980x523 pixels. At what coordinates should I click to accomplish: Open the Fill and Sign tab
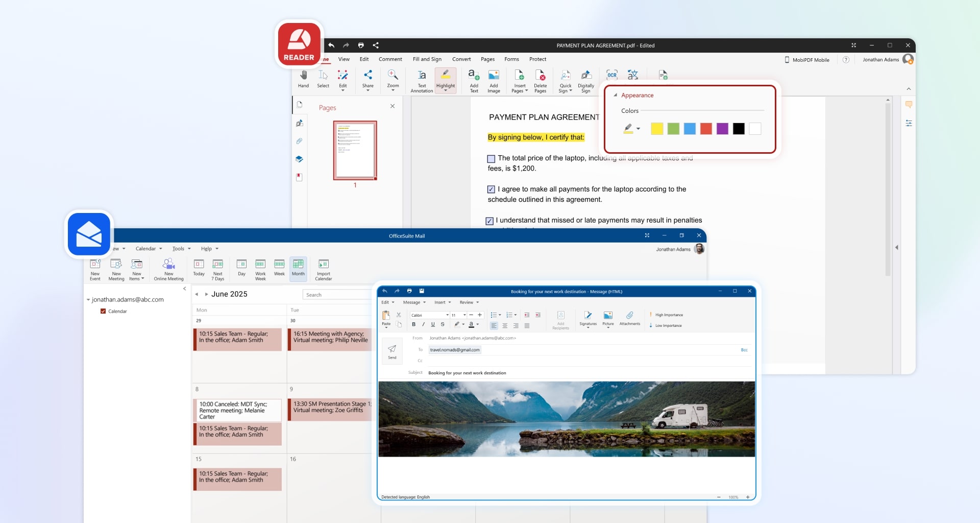click(427, 59)
